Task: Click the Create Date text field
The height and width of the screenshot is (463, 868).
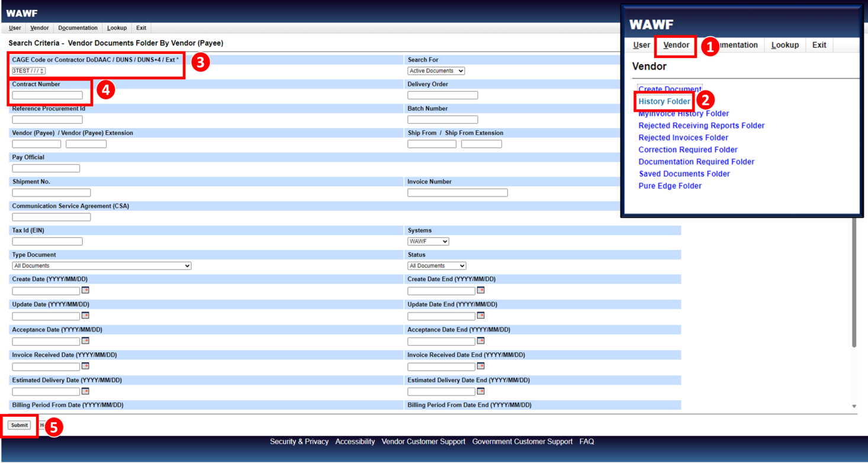Action: (46, 291)
